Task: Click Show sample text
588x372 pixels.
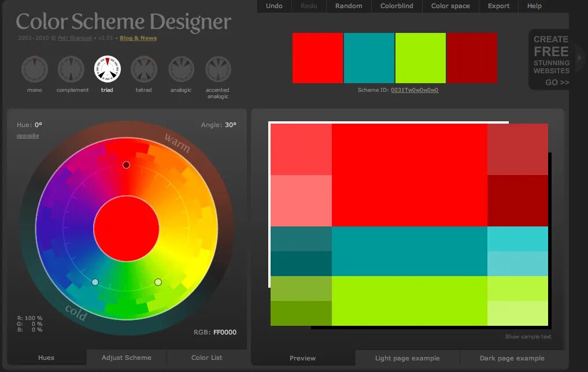Action: (528, 336)
